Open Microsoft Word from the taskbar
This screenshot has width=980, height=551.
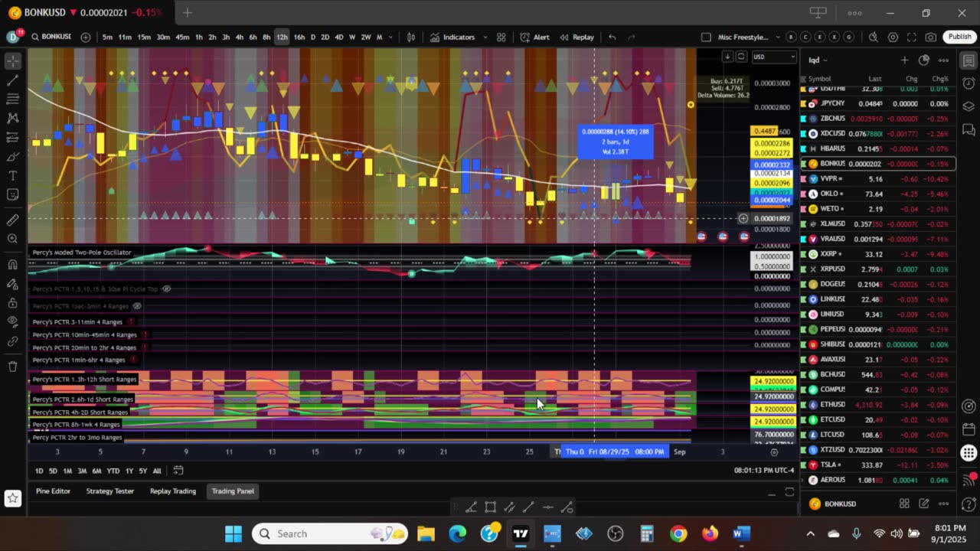click(741, 533)
